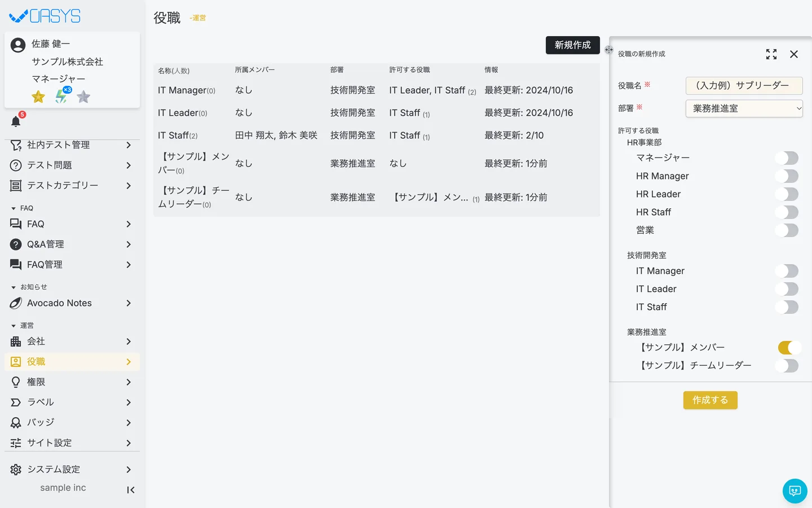812x508 pixels.
Task: Toggle the HR Manager switch
Action: coord(787,176)
